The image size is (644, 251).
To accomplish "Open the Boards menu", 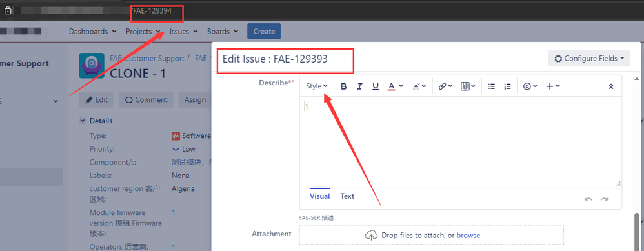I will click(223, 31).
